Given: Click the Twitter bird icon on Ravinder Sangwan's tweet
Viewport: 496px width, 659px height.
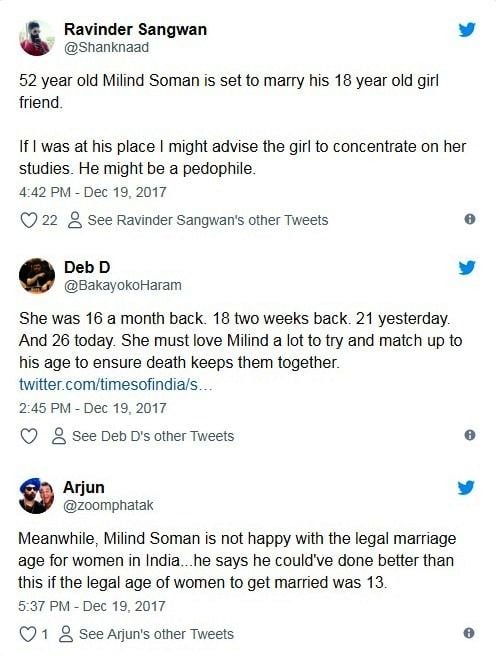Looking at the screenshot, I should [467, 29].
